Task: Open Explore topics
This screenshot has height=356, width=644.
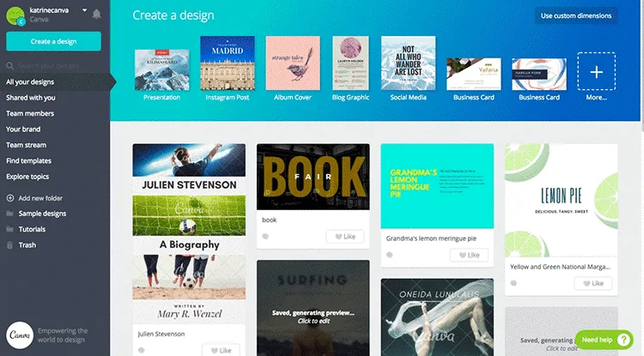Action: [x=27, y=177]
